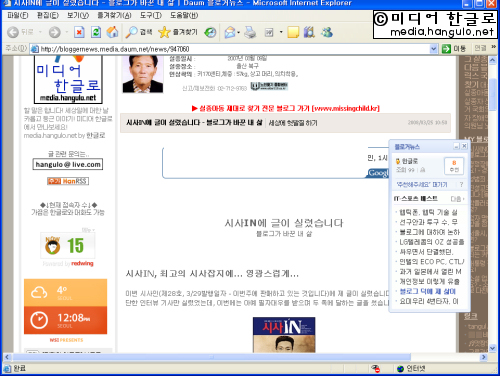
Task: Open the hangulo@live.com contact button
Action: click(x=68, y=164)
